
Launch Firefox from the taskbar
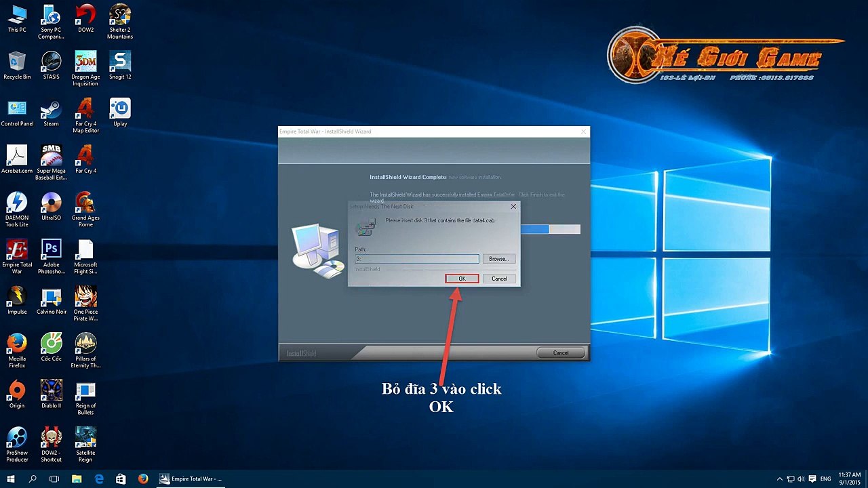pyautogui.click(x=143, y=479)
